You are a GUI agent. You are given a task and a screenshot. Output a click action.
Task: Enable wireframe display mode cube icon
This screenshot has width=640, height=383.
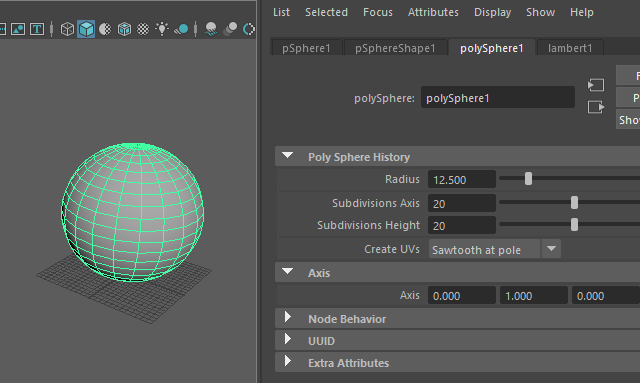pos(67,29)
